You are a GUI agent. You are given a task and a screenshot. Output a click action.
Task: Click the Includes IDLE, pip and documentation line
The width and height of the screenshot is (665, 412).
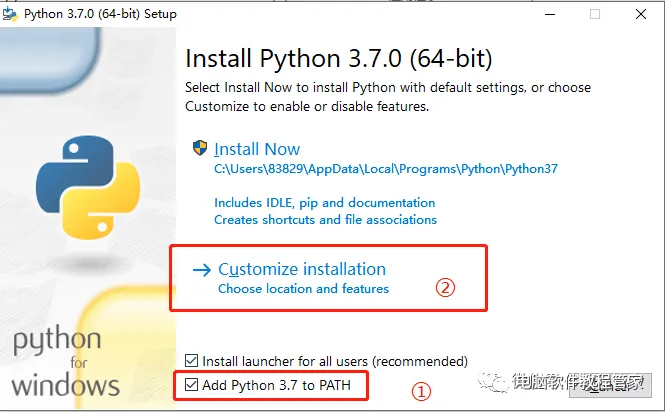pyautogui.click(x=325, y=202)
